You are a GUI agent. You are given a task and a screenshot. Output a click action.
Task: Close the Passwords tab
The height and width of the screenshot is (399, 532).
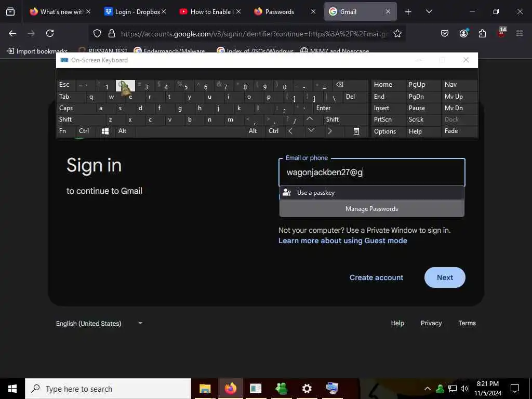coord(313,12)
